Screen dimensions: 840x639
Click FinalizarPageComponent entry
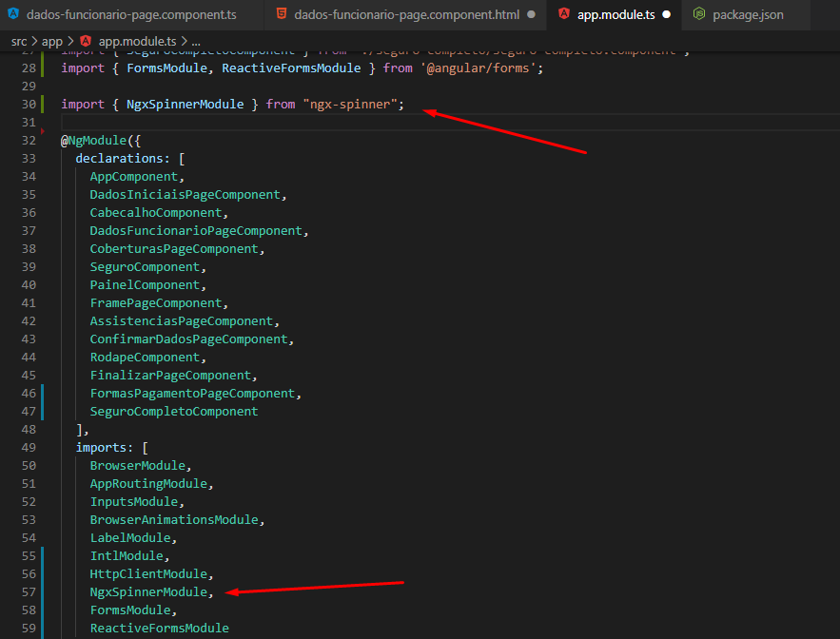[x=170, y=376]
